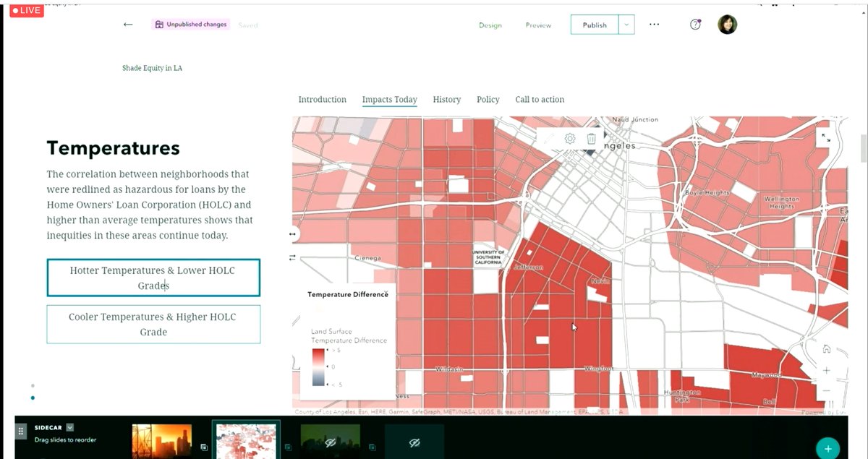Viewport: 868px width, 459px height.
Task: Click the sidecar panel width arrow handle
Action: [x=292, y=234]
